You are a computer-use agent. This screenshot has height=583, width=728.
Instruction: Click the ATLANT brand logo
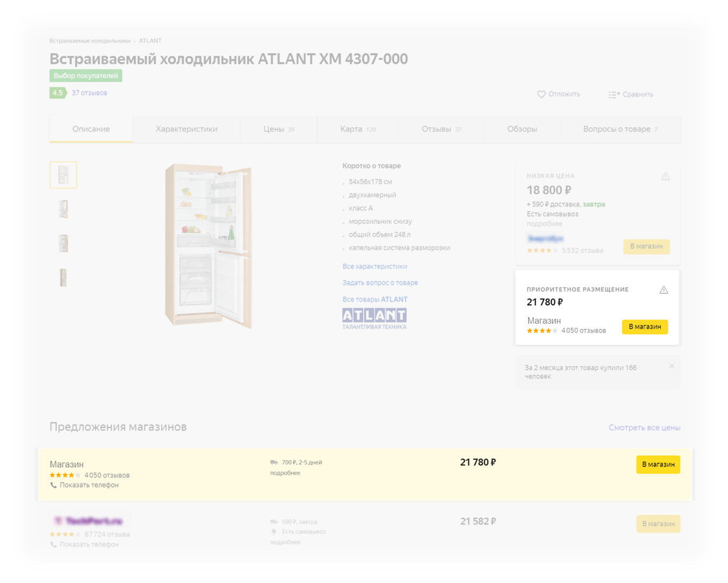click(374, 318)
